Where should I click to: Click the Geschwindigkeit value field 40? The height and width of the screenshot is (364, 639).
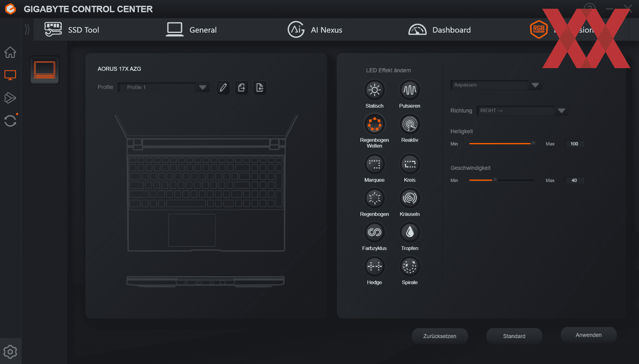click(x=574, y=181)
